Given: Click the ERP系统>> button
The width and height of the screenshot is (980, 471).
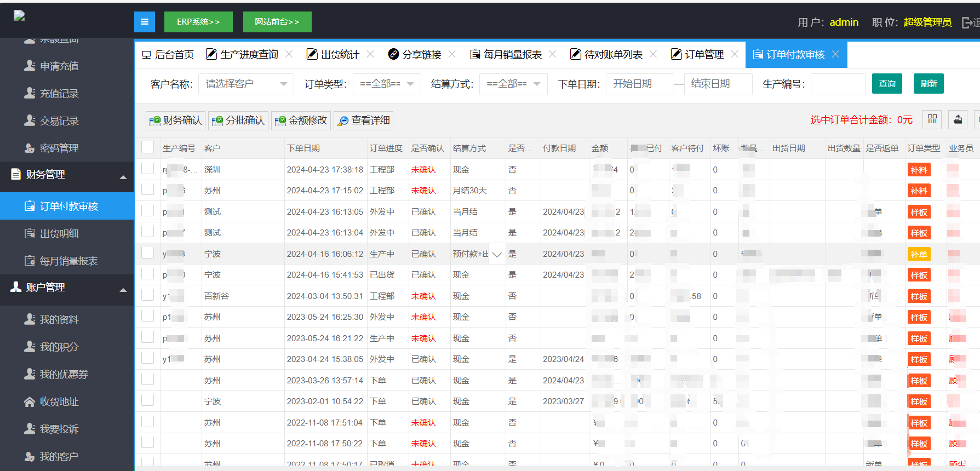Looking at the screenshot, I should point(198,22).
